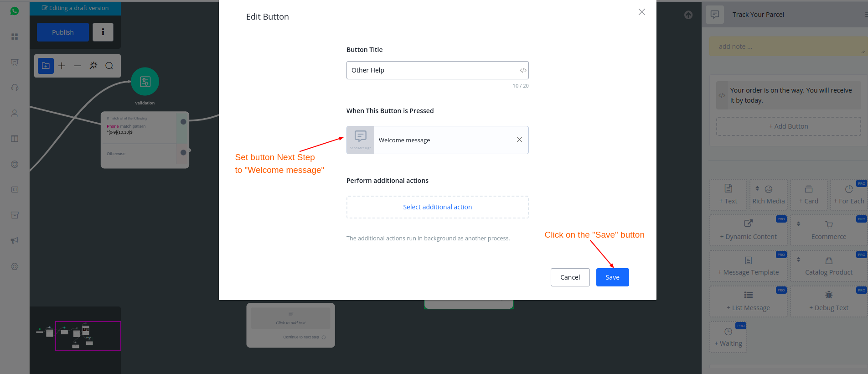Open Select additional action

pyautogui.click(x=437, y=207)
